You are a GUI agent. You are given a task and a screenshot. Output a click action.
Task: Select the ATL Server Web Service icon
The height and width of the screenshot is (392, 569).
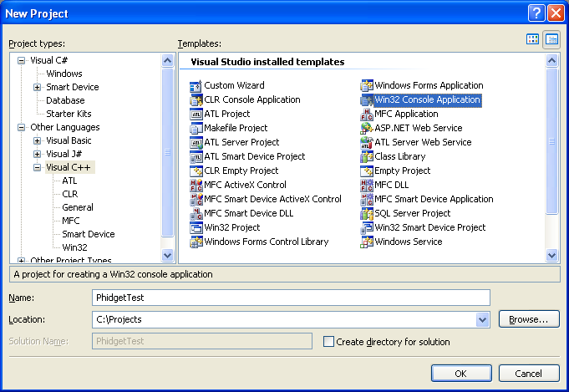point(367,143)
